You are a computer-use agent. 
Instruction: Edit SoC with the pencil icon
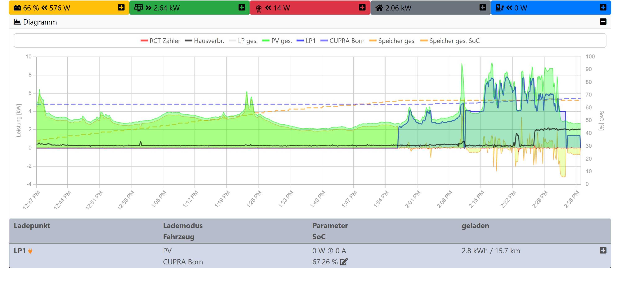pos(344,262)
